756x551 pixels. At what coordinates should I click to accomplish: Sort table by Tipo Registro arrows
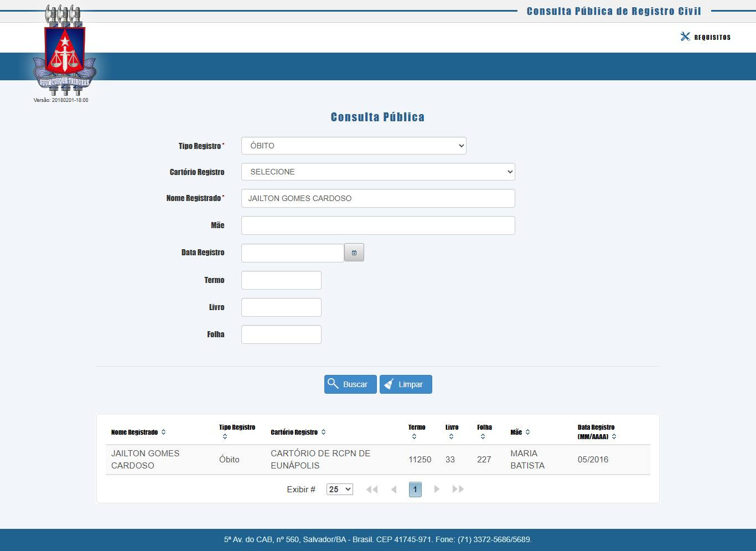tap(225, 437)
